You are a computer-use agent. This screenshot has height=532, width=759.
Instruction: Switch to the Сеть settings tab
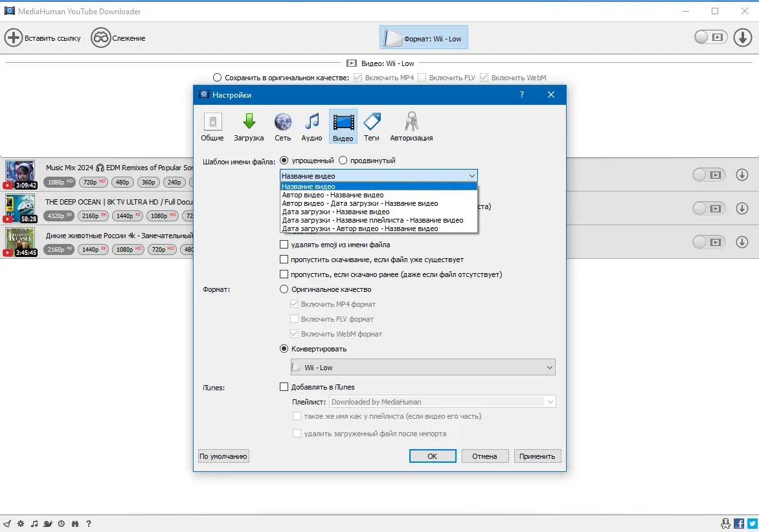(x=282, y=126)
